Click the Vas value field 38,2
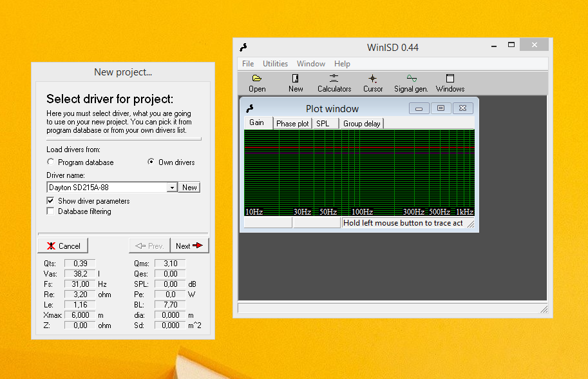The width and height of the screenshot is (588, 379). coord(80,273)
